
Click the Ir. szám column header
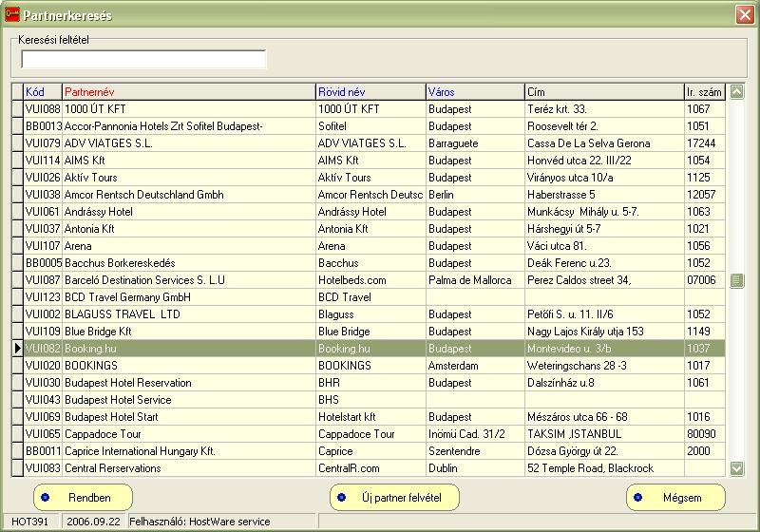coord(704,91)
